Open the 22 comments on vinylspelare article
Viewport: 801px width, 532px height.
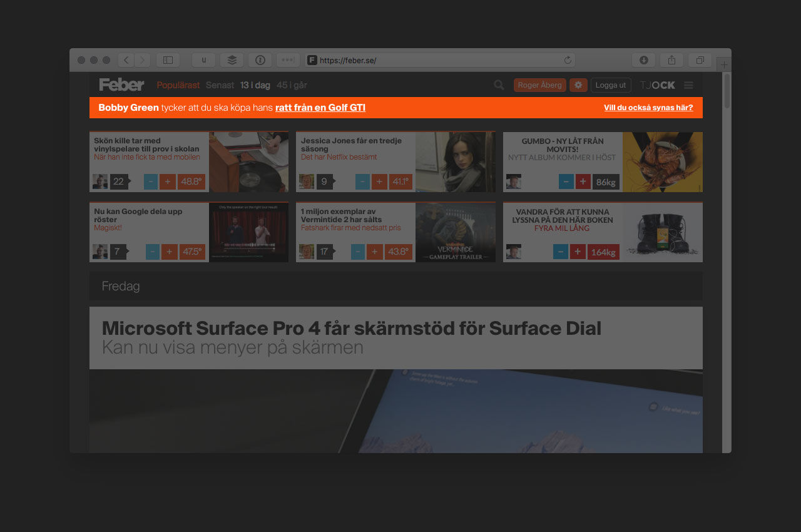click(120, 182)
